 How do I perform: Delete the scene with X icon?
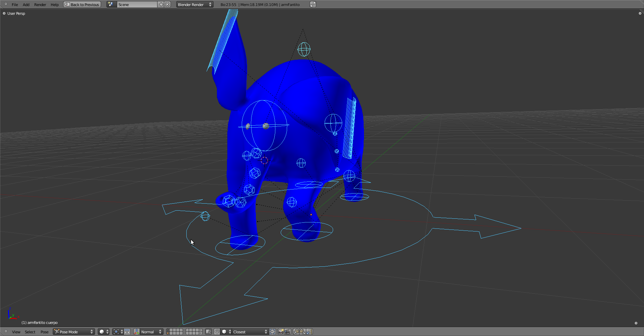click(167, 5)
